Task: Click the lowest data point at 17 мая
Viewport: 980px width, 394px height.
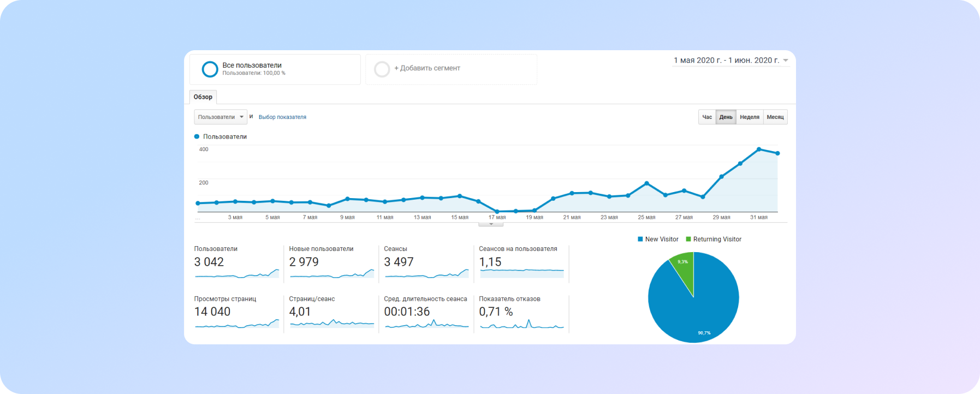Action: (x=497, y=211)
